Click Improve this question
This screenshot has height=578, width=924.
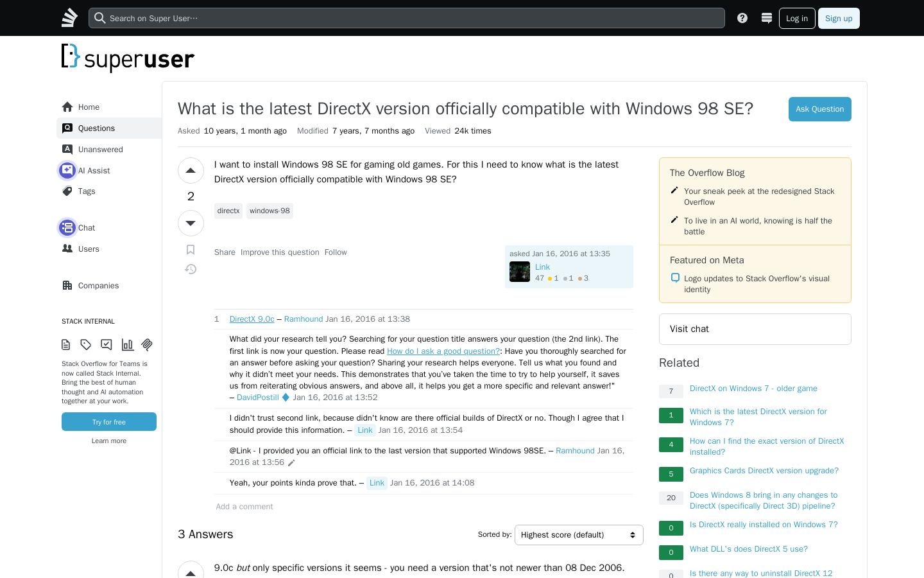280,252
